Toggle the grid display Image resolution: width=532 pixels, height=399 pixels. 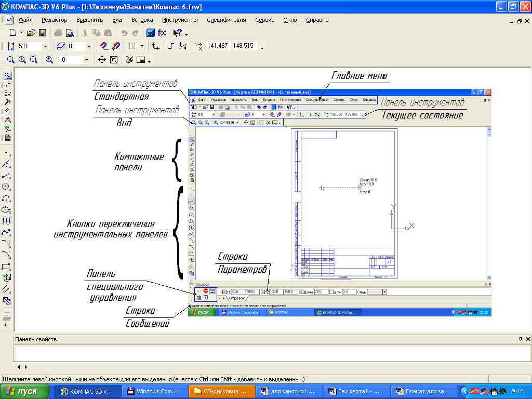132,46
